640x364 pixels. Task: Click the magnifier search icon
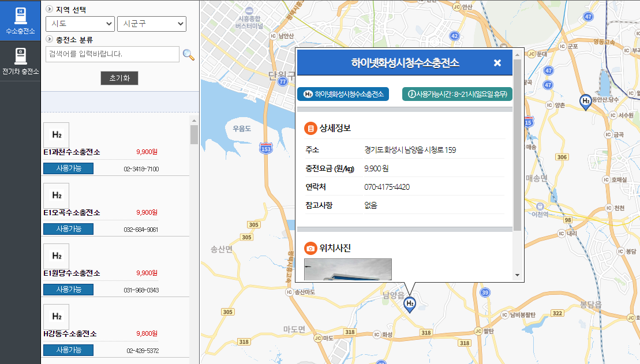[x=189, y=54]
